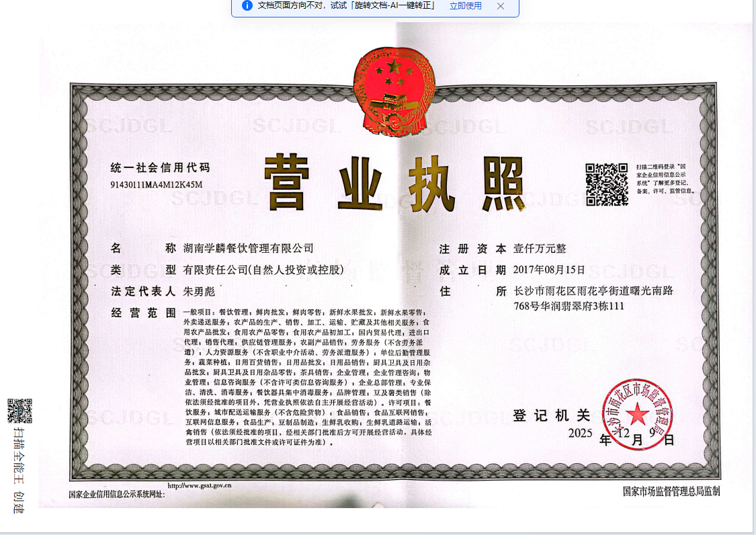Click legal representative name 朱勇彪
The height and width of the screenshot is (535, 756).
(x=199, y=292)
